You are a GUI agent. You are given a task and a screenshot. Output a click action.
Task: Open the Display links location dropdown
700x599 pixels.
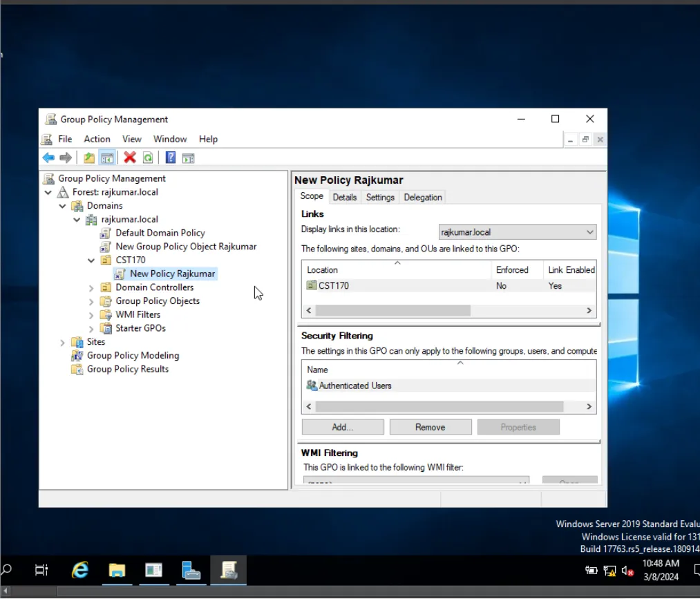[x=518, y=232]
